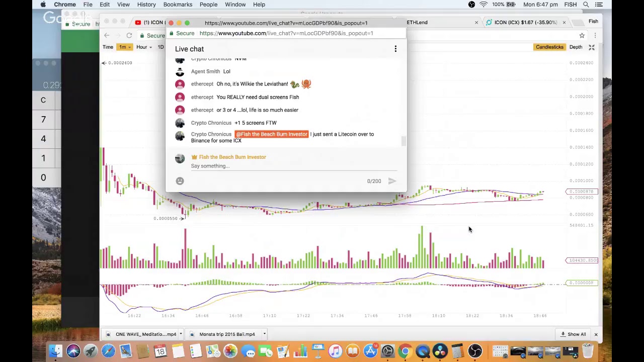Open Google Chrome from the Dock
The height and width of the screenshot is (362, 644).
click(405, 351)
